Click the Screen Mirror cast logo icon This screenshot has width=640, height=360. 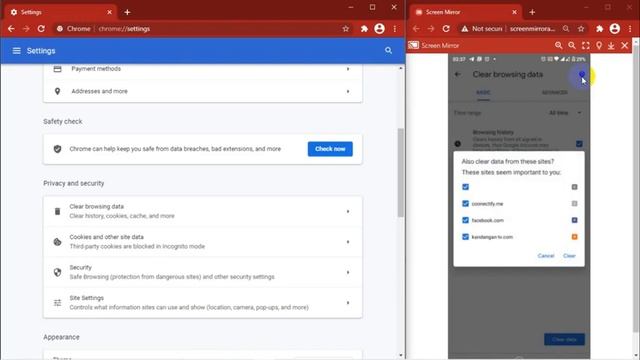click(x=413, y=45)
